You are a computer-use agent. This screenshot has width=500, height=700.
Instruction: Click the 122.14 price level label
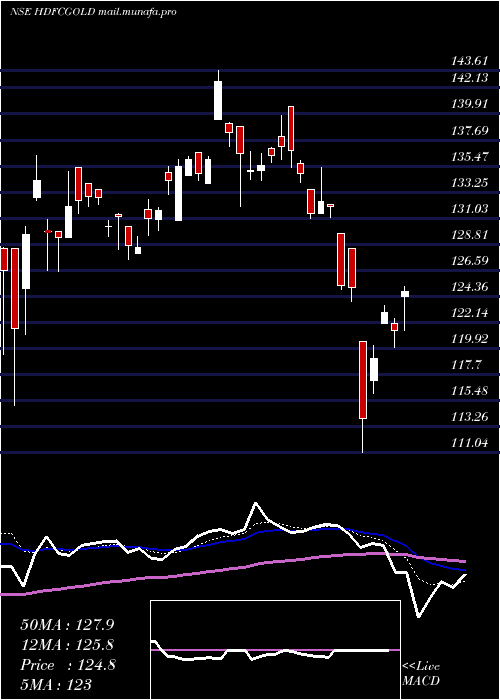tap(469, 312)
